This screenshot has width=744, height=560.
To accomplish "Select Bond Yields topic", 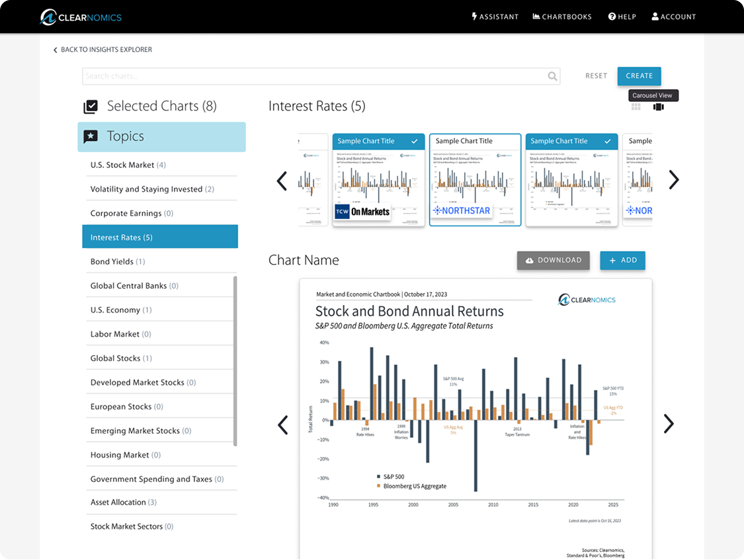I will coord(161,262).
